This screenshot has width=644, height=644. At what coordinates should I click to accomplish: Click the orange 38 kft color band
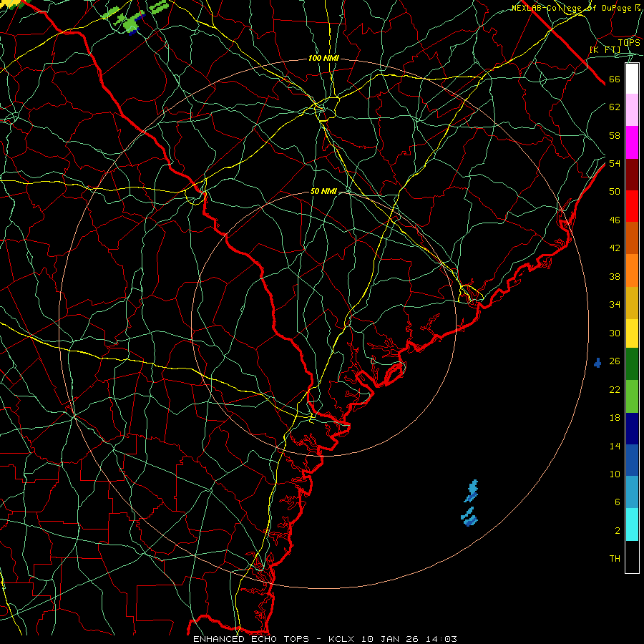(x=632, y=270)
